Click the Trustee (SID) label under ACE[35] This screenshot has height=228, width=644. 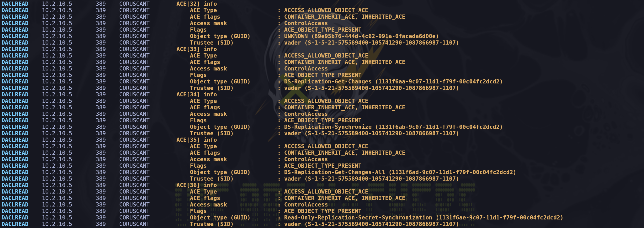(x=211, y=179)
